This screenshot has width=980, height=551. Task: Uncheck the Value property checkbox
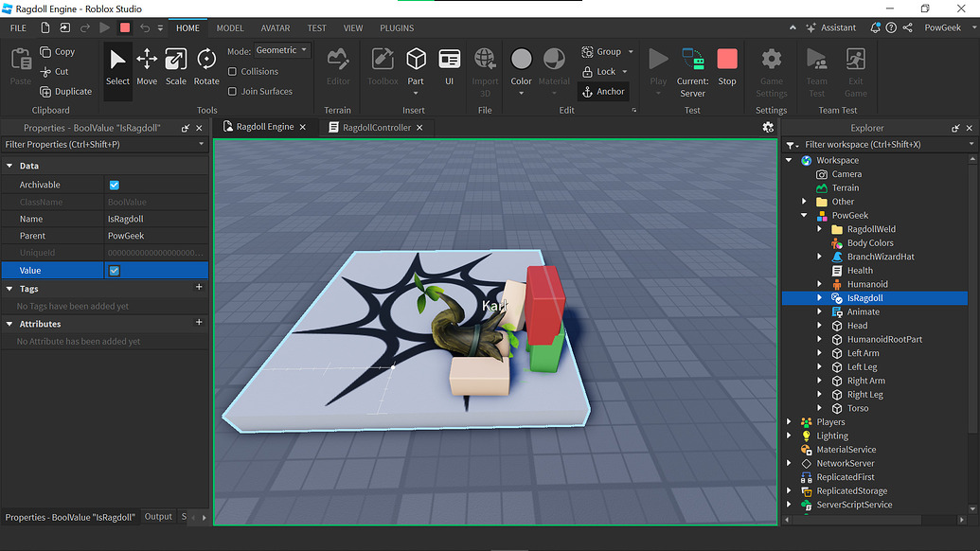pyautogui.click(x=115, y=271)
